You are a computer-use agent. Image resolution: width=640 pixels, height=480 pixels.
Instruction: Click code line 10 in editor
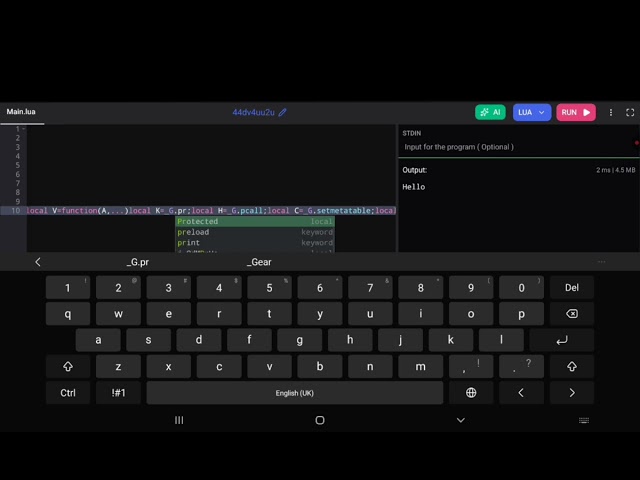click(211, 211)
